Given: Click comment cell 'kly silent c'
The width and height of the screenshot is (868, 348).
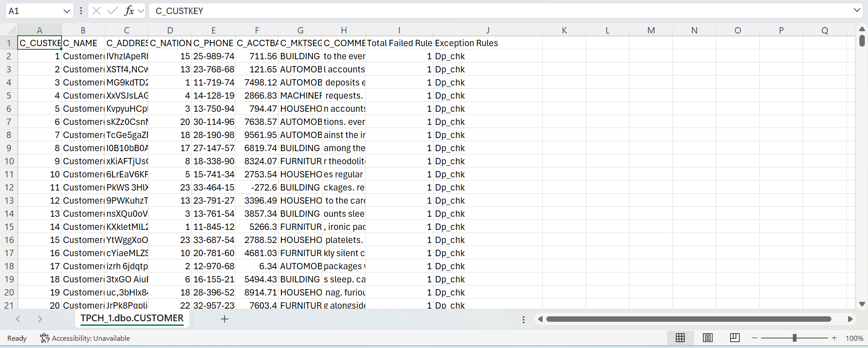Looking at the screenshot, I should coord(344,253).
